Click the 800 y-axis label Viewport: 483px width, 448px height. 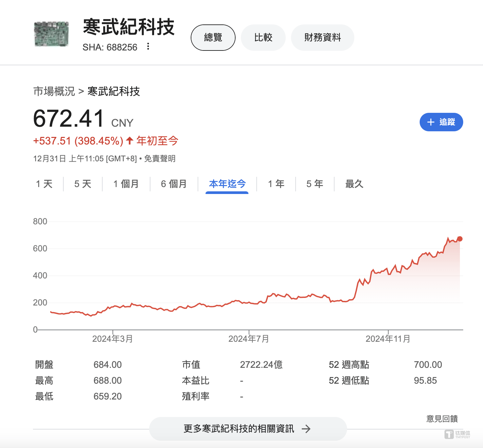(x=40, y=221)
